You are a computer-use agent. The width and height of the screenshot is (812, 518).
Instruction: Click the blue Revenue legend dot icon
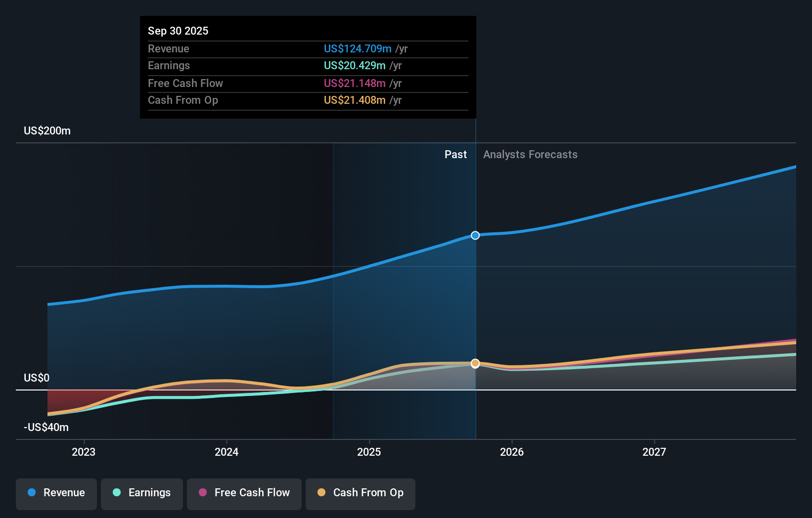coord(31,493)
